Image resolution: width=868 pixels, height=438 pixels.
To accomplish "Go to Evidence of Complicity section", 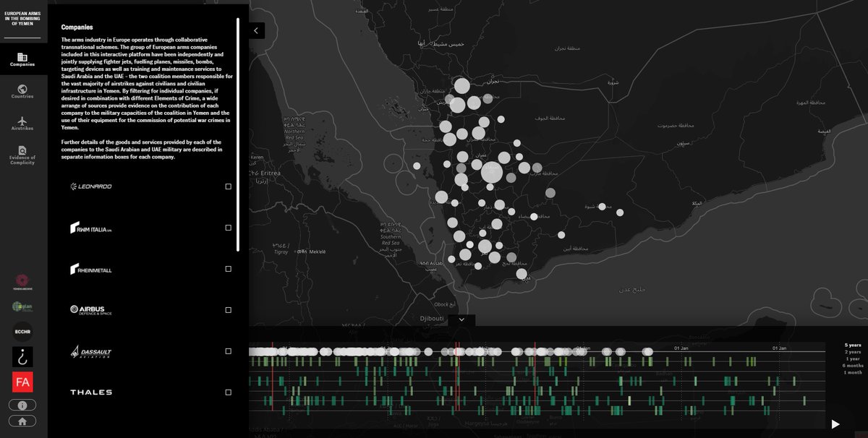I will pyautogui.click(x=22, y=155).
